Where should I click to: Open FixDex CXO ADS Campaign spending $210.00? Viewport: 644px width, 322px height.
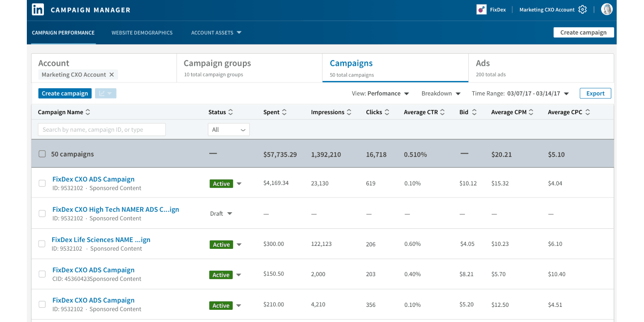click(x=93, y=300)
